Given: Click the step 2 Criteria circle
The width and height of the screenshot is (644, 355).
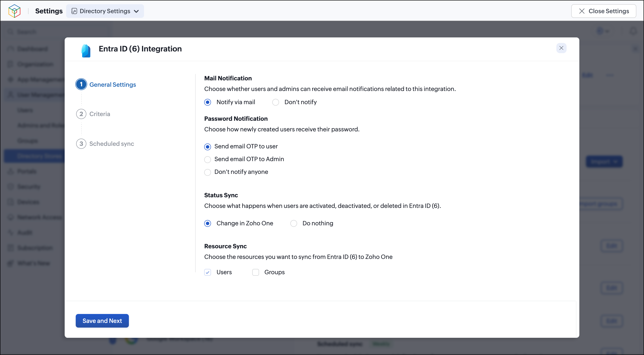Looking at the screenshot, I should pos(81,114).
